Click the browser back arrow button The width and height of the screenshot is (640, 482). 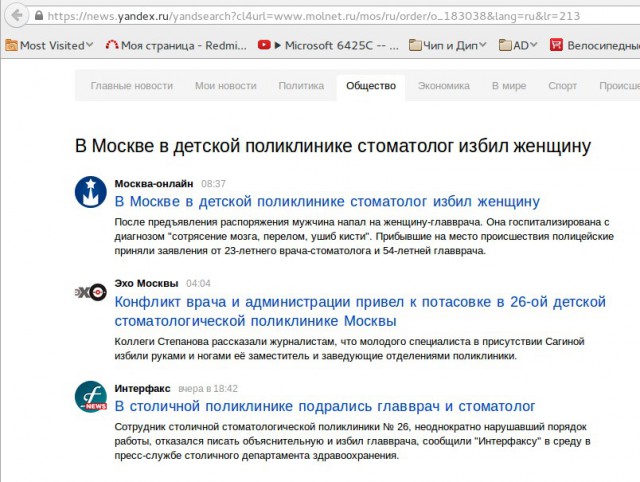click(16, 16)
